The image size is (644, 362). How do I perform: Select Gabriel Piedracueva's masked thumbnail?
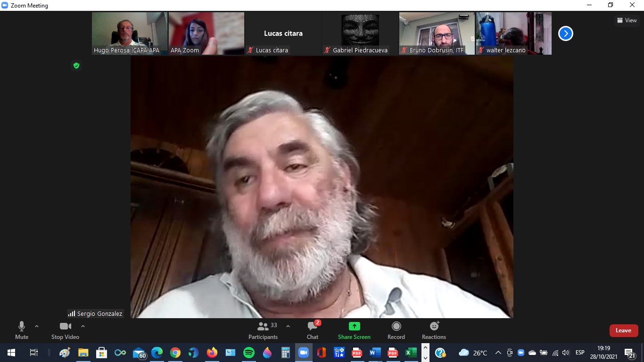pos(360,33)
